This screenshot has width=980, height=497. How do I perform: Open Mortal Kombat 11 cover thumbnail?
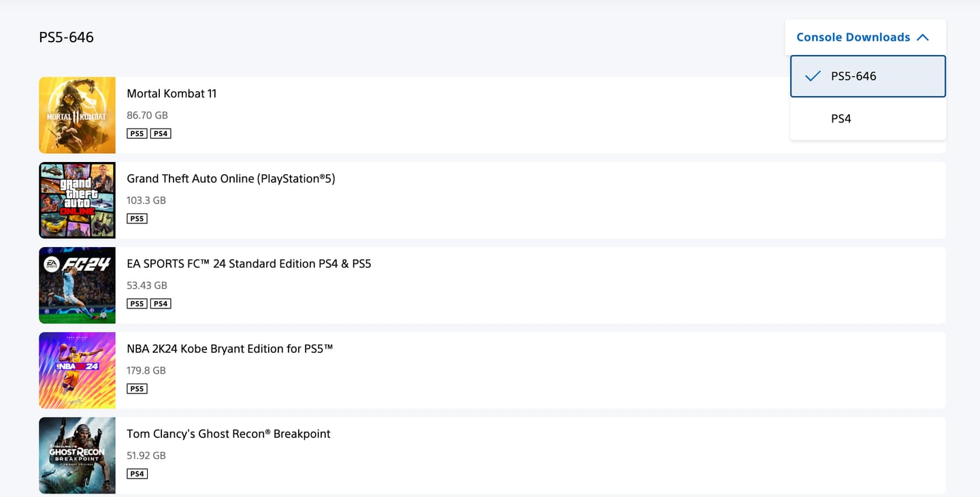77,115
